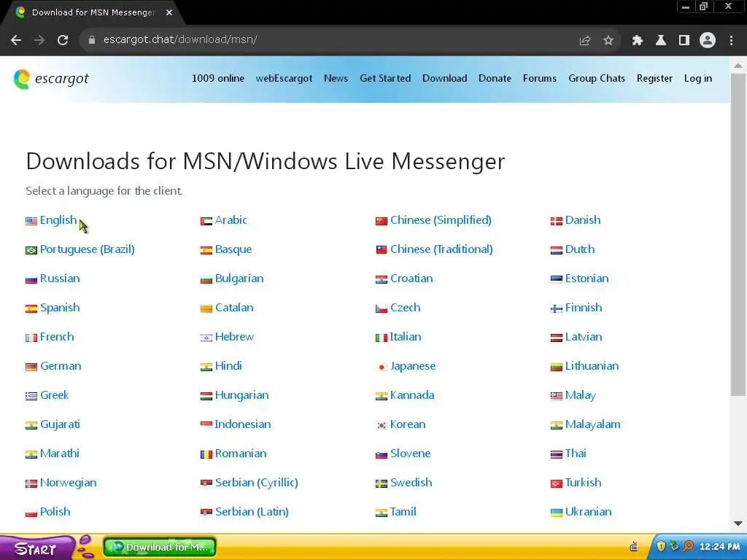Click the 1009 online link
This screenshot has height=560, width=747.
tap(218, 79)
